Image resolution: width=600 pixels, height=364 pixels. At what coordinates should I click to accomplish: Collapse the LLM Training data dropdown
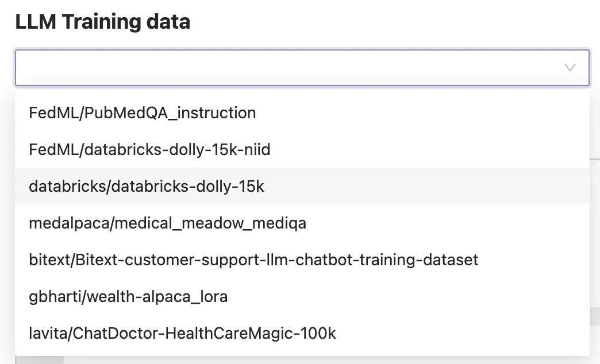tap(570, 68)
